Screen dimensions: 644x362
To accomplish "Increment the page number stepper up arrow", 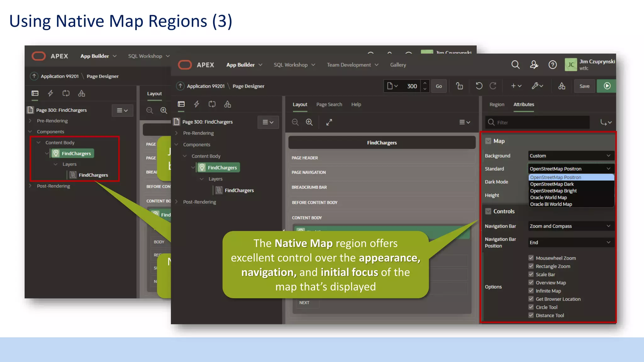I will click(425, 83).
